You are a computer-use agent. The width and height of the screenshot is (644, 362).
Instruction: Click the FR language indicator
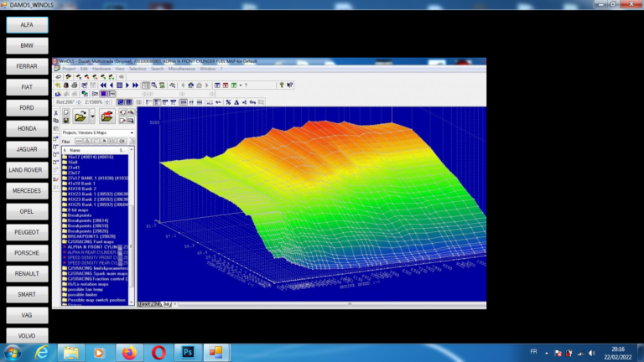[x=533, y=352]
